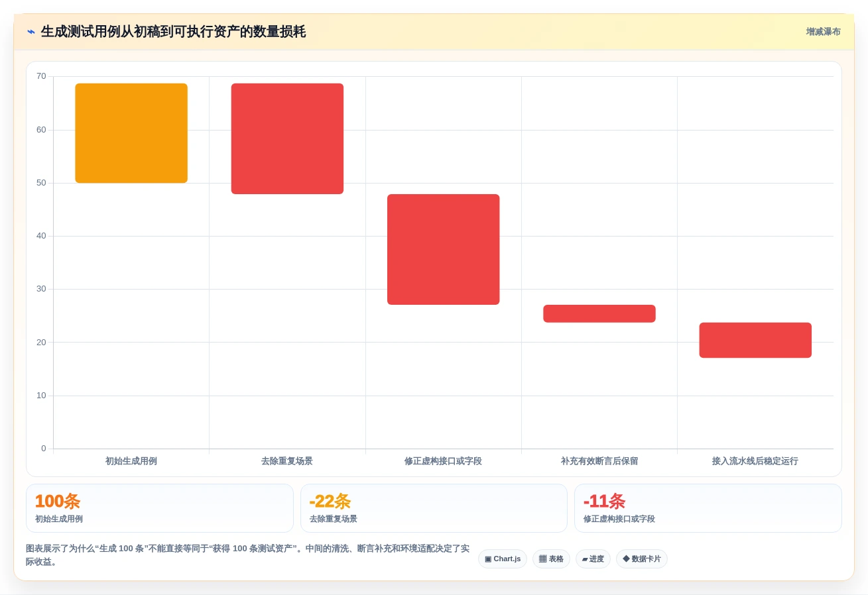Click the y-axis value 20

point(41,343)
